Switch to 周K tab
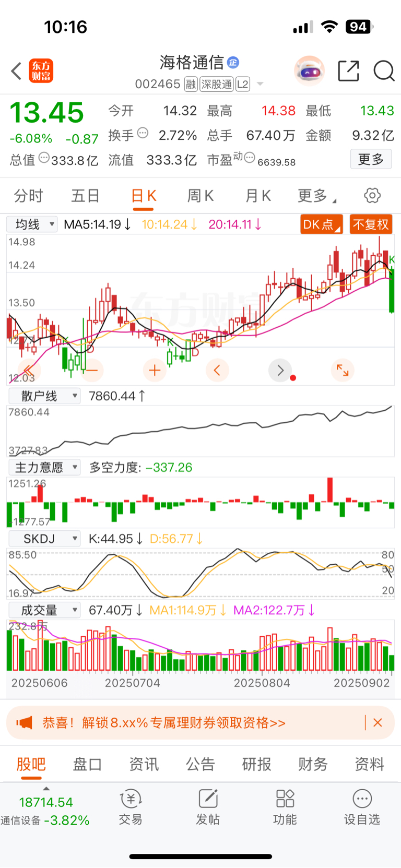 point(200,196)
